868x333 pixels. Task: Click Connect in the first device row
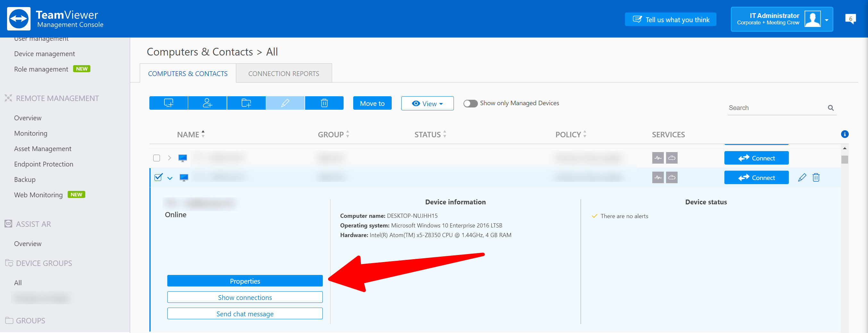tap(756, 158)
